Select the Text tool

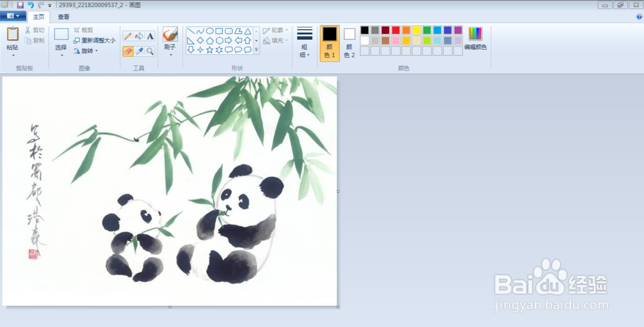[150, 36]
